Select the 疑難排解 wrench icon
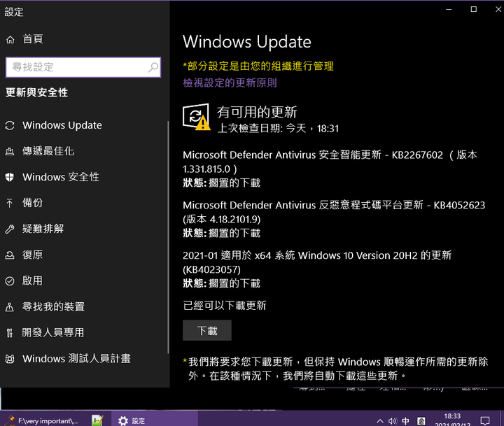The height and width of the screenshot is (426, 504). (x=10, y=229)
